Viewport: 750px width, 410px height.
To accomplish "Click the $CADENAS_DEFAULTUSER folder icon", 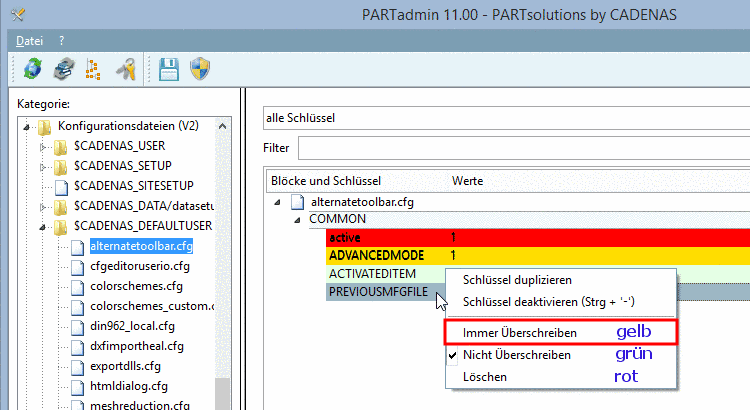I will [60, 227].
